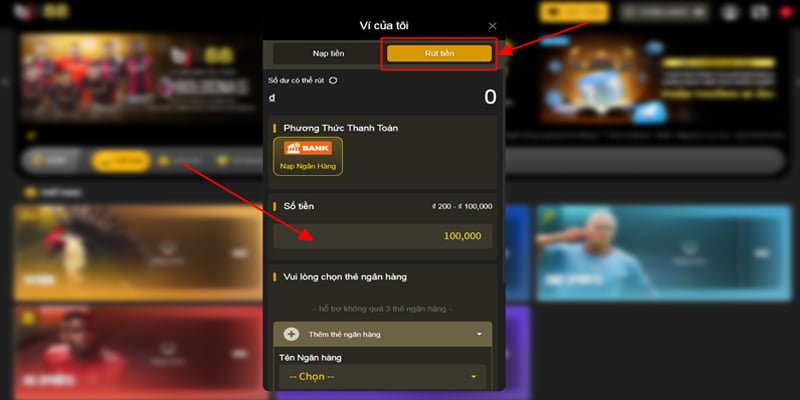This screenshot has height=400, width=800.
Task: Open the golden rooster game card
Action: [x=138, y=253]
